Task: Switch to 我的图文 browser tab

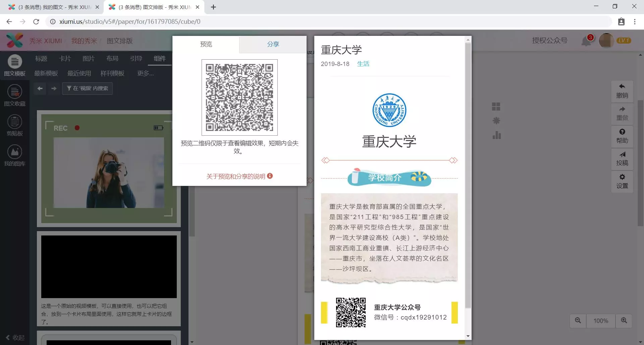Action: 54,7
